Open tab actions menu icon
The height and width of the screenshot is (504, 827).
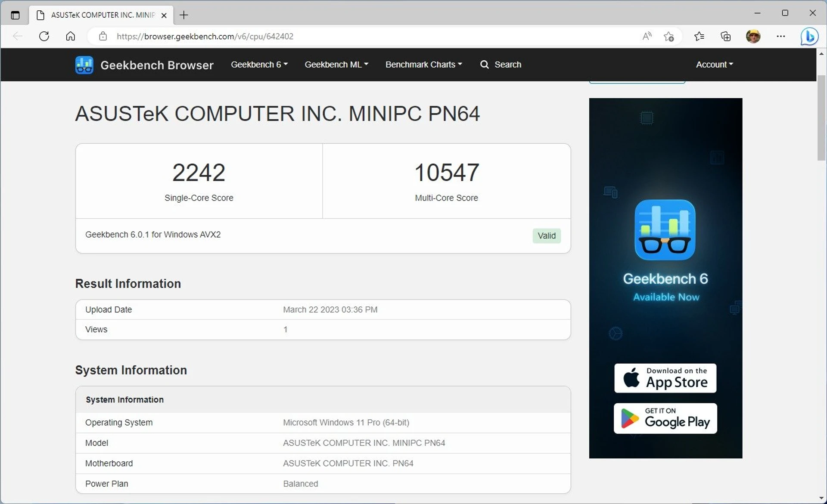[15, 15]
